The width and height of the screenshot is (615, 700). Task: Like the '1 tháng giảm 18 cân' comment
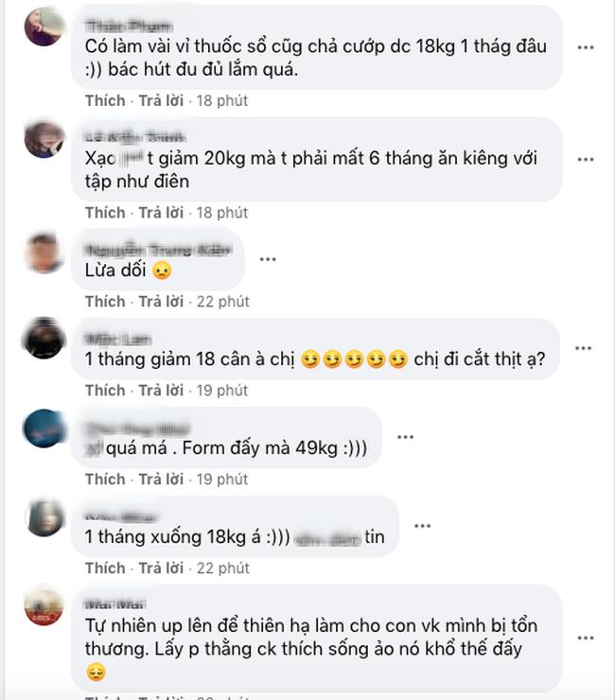click(x=105, y=391)
